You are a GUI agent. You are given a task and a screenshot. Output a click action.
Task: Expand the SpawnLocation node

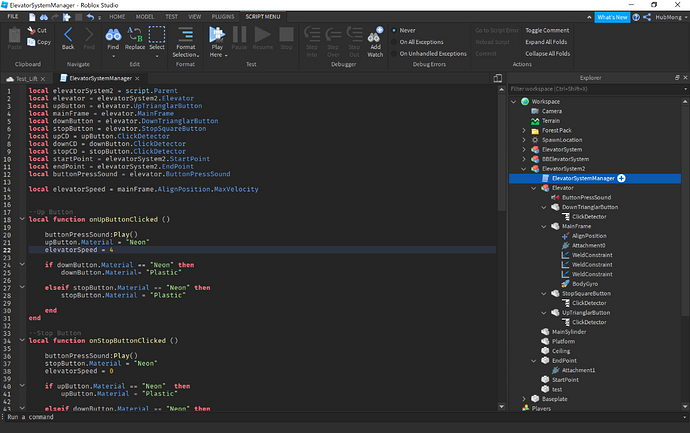point(524,140)
